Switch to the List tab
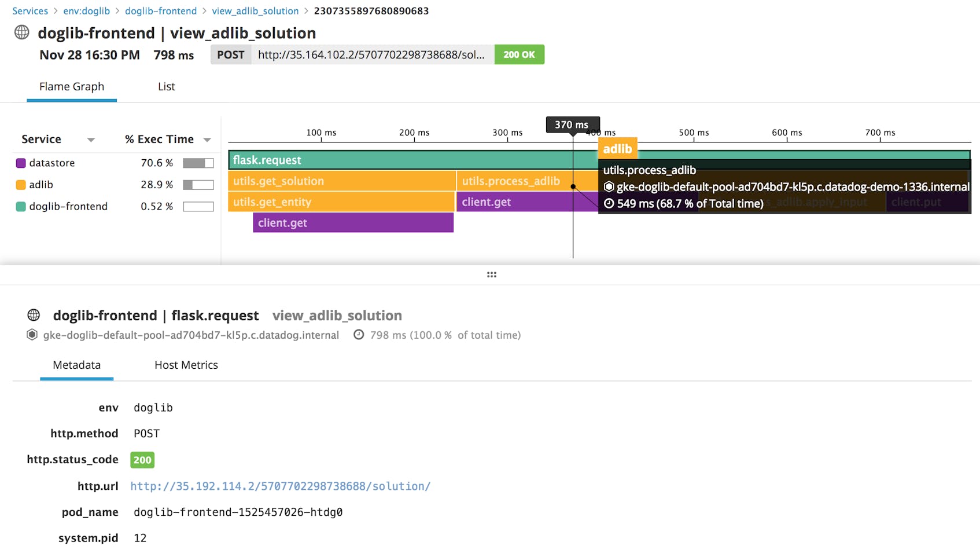 click(x=166, y=86)
